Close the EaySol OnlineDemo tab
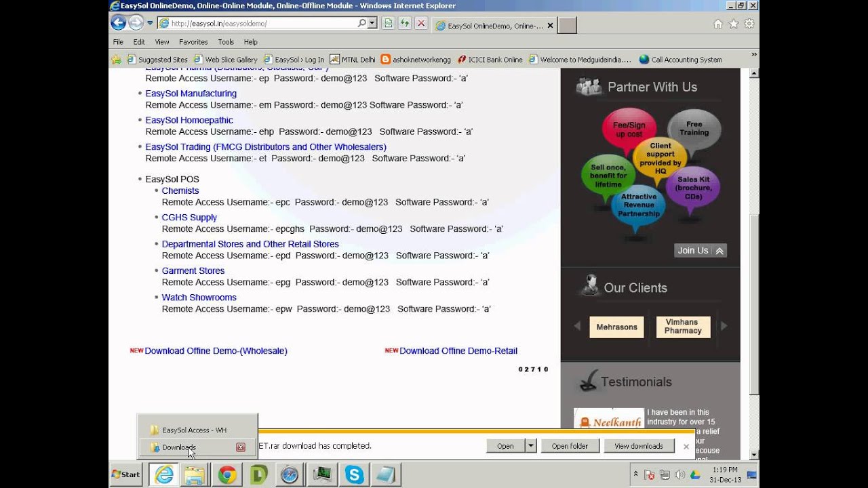The image size is (868, 488). (550, 26)
